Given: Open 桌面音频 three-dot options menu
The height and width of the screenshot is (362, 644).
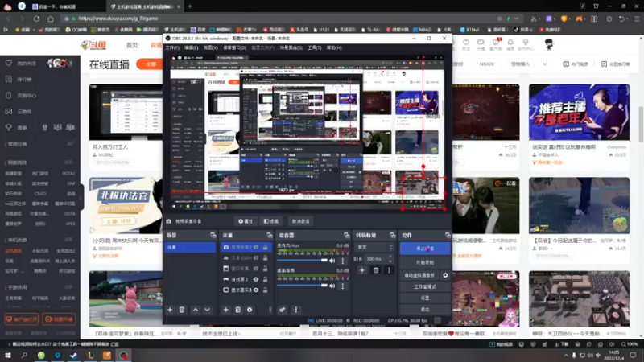Looking at the screenshot, I should click(x=343, y=286).
